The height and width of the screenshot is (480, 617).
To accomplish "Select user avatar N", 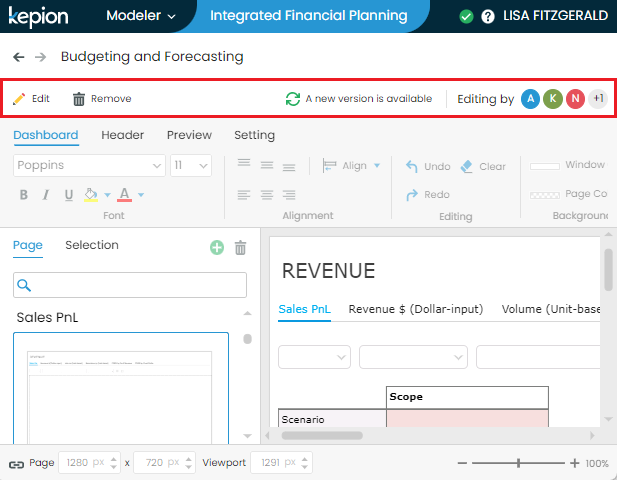I will point(575,99).
